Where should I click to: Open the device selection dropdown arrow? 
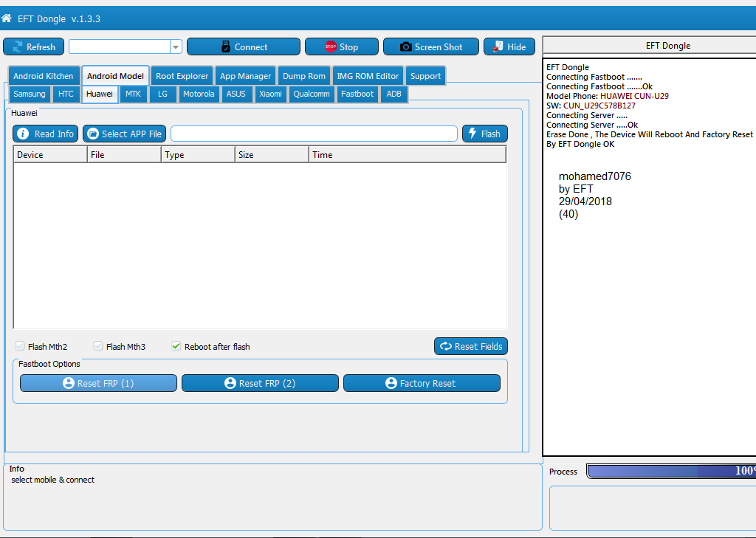pos(176,46)
